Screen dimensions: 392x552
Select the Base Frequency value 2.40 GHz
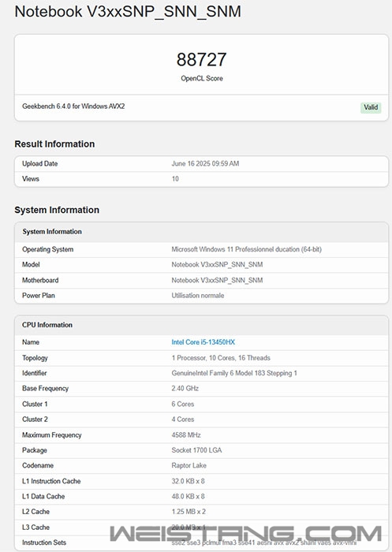coord(185,389)
